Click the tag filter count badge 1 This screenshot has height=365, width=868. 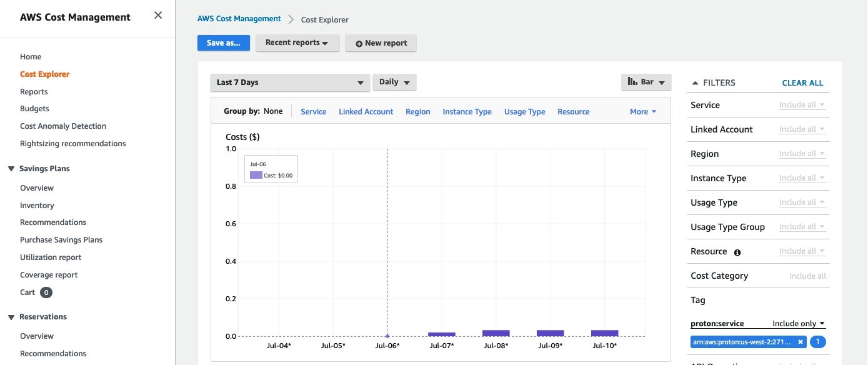tap(818, 342)
